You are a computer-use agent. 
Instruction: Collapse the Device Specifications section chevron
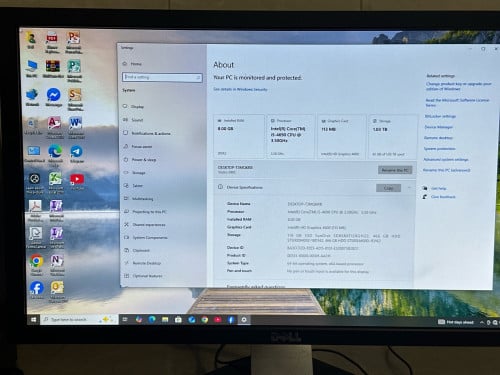pos(409,188)
